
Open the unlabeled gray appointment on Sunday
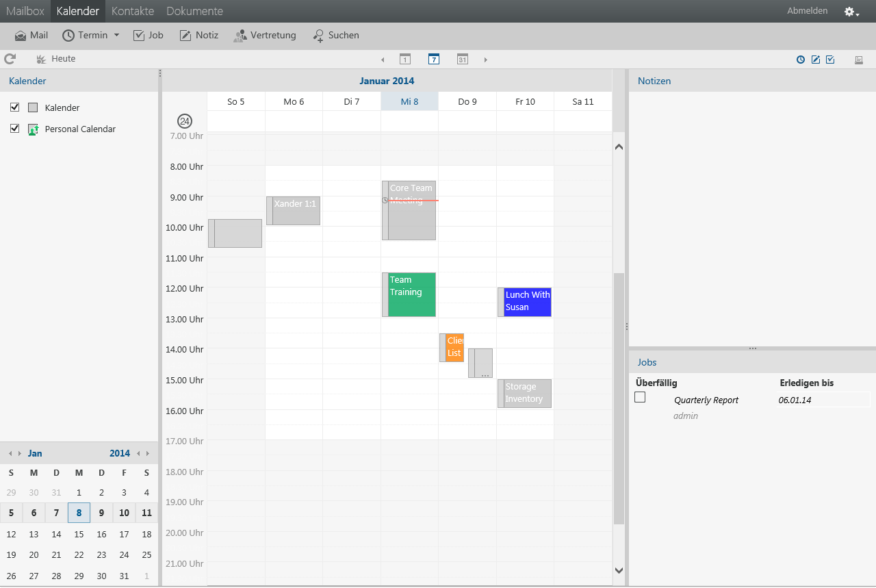(x=235, y=233)
